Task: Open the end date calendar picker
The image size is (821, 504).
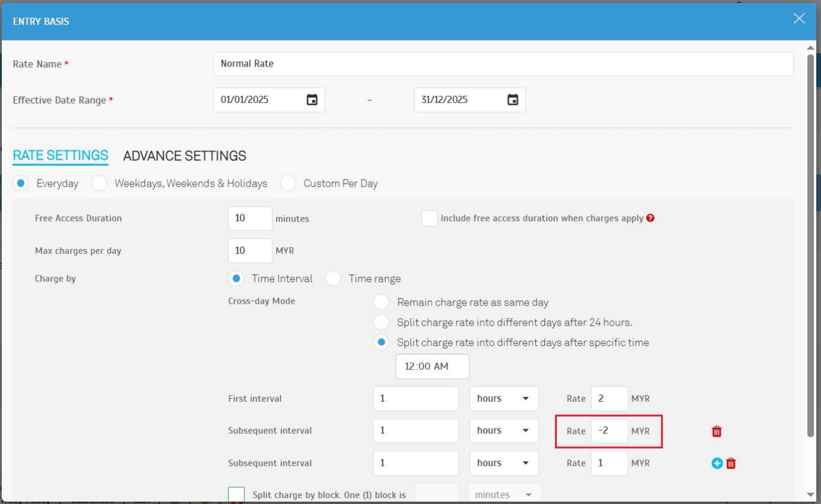Action: click(x=512, y=100)
